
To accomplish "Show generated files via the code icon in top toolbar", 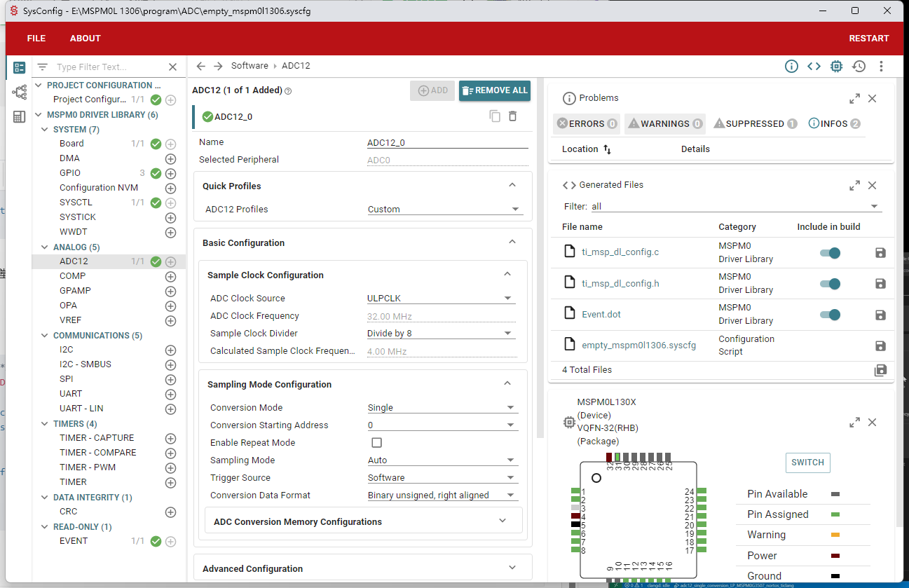I will tap(814, 67).
